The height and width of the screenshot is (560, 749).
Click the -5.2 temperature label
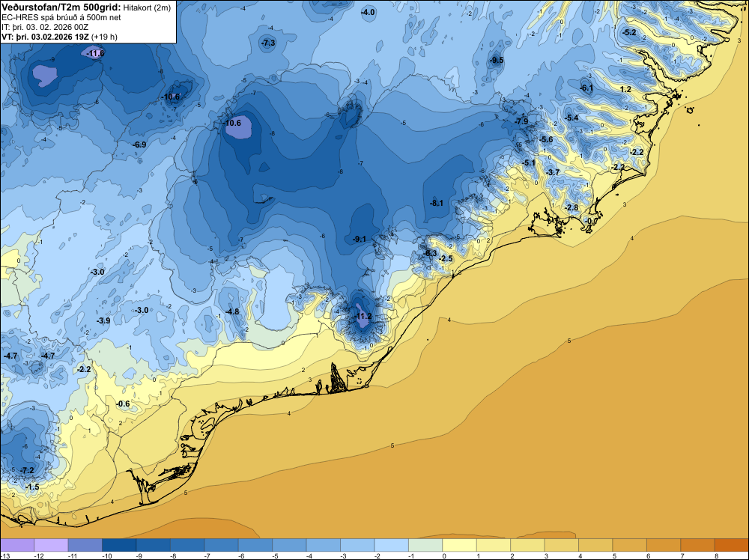[629, 32]
